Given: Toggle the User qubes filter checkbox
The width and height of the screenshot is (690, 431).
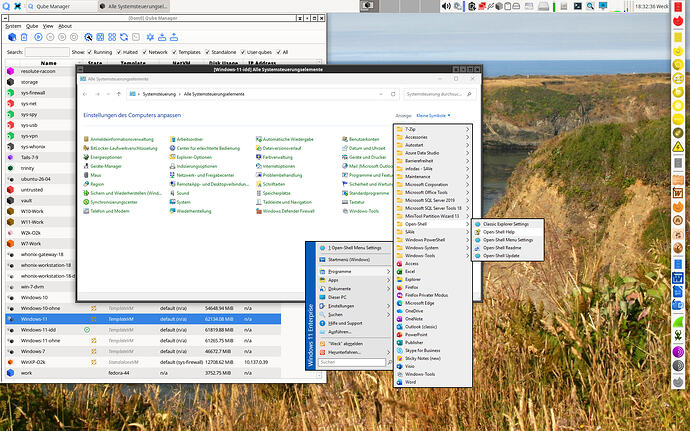Looking at the screenshot, I should (242, 52).
